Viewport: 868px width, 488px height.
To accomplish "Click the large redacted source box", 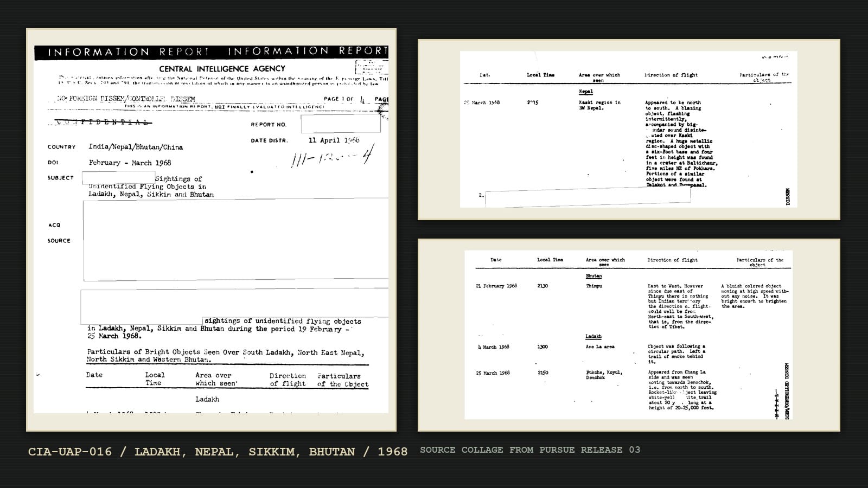I will [235, 240].
